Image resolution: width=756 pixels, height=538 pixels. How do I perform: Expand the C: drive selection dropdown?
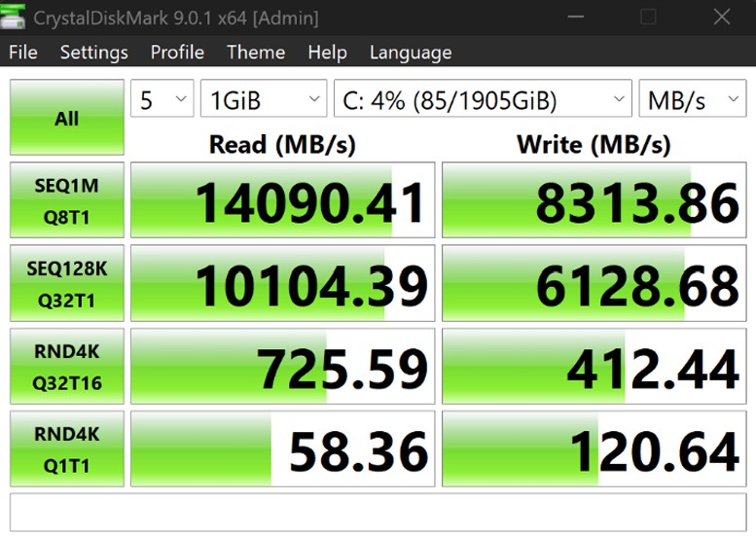click(483, 98)
